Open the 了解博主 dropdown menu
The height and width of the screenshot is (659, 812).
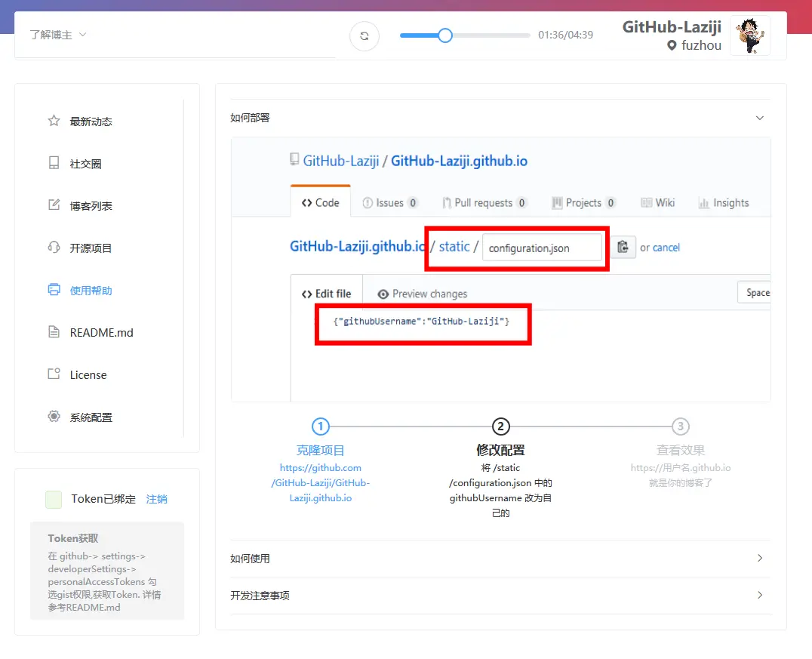point(57,35)
